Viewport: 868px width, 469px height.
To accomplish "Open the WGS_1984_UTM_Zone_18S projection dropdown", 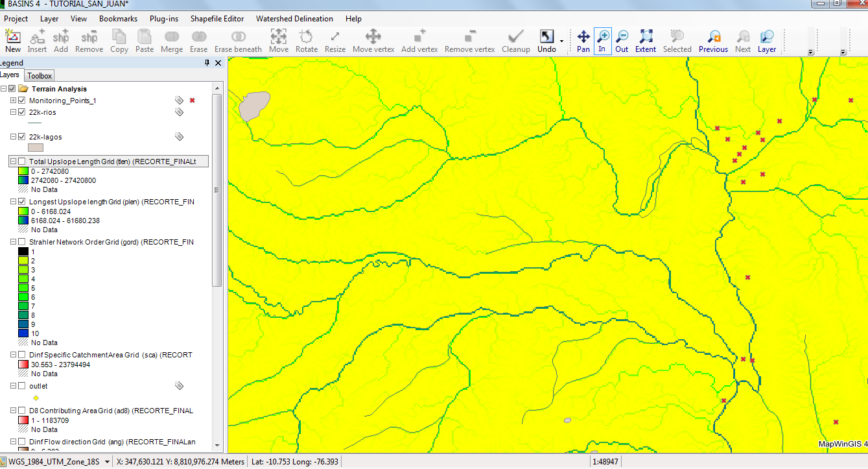I will pos(108,462).
